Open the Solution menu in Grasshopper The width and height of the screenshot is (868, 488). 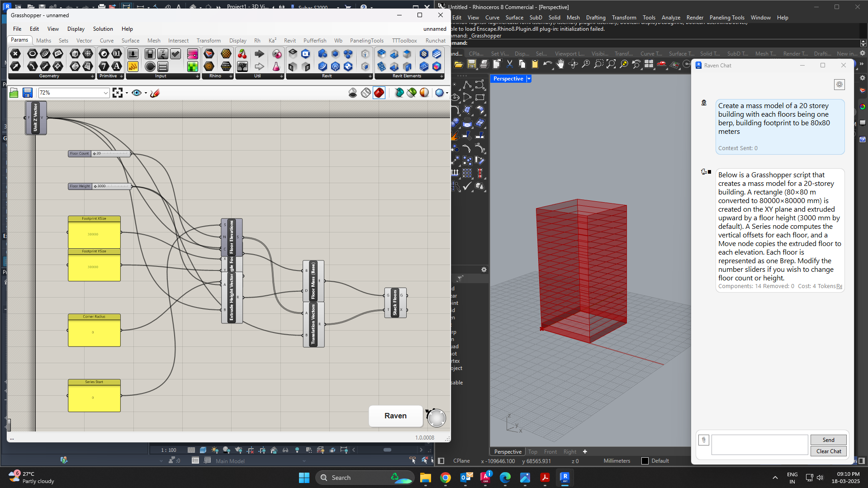coord(103,29)
